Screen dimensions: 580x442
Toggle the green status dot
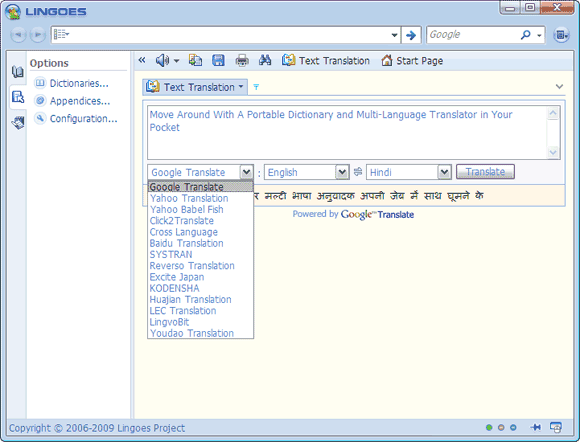pos(489,428)
